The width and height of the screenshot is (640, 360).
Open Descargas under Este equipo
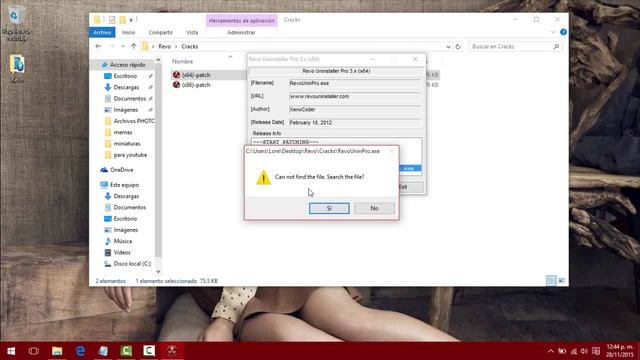tap(126, 196)
